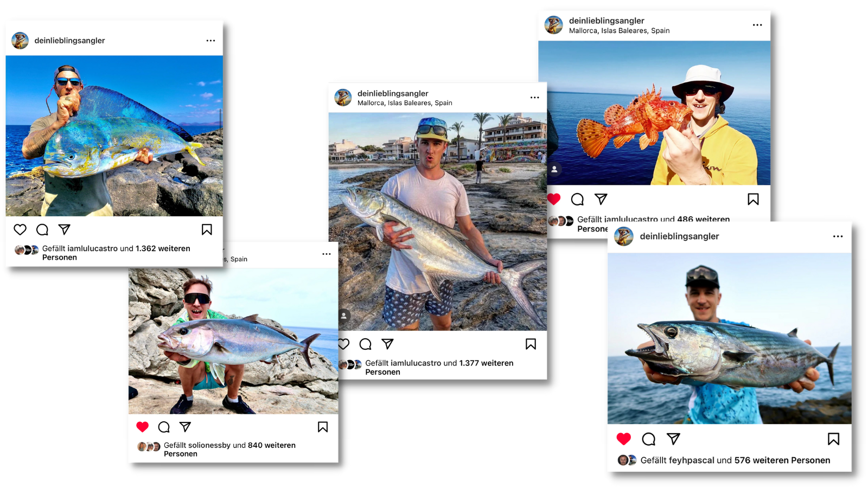Open more options on the bottom-right tuna post
Image resolution: width=868 pixels, height=488 pixels.
[838, 236]
